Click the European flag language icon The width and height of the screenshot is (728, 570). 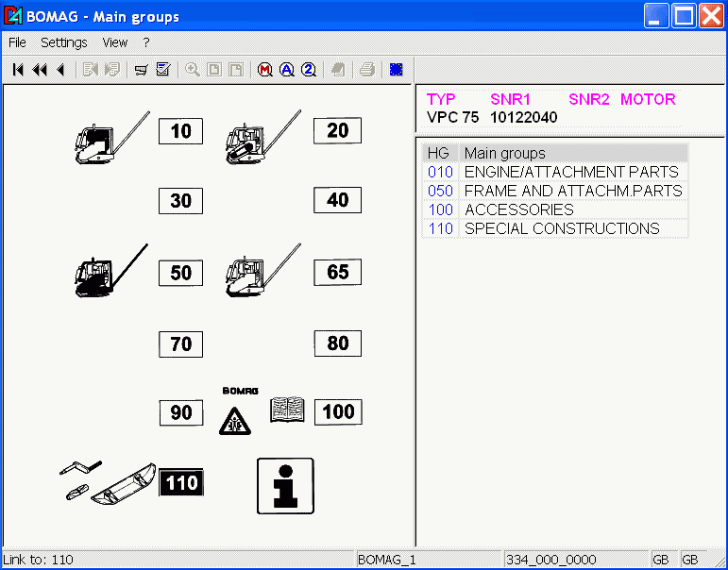396,70
